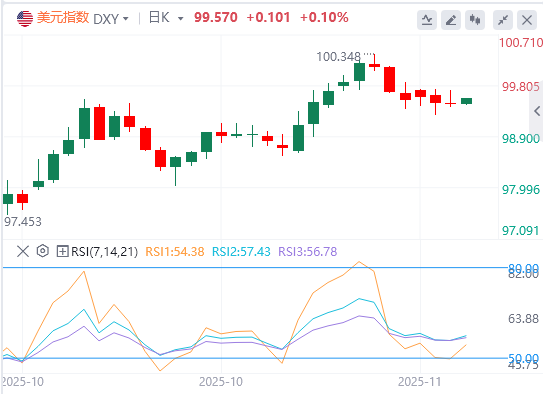The width and height of the screenshot is (543, 394).
Task: Click the RSI(7,14,21) indicator label
Action: (104, 252)
